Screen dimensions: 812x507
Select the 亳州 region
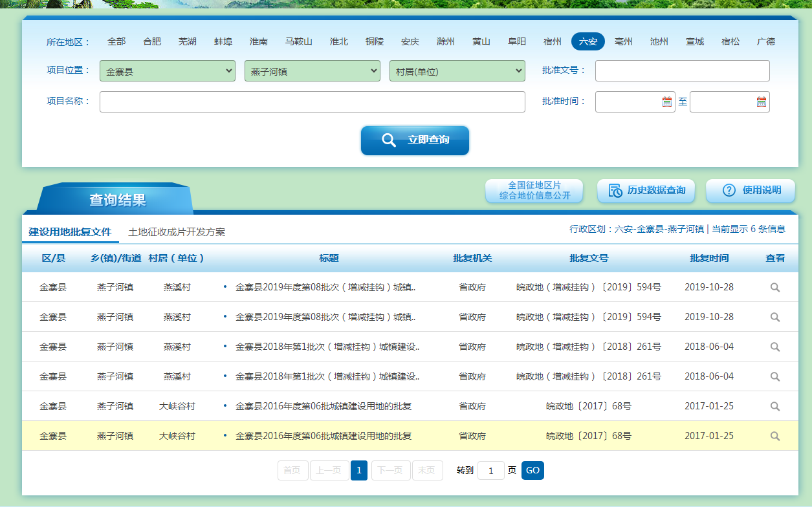pos(624,41)
